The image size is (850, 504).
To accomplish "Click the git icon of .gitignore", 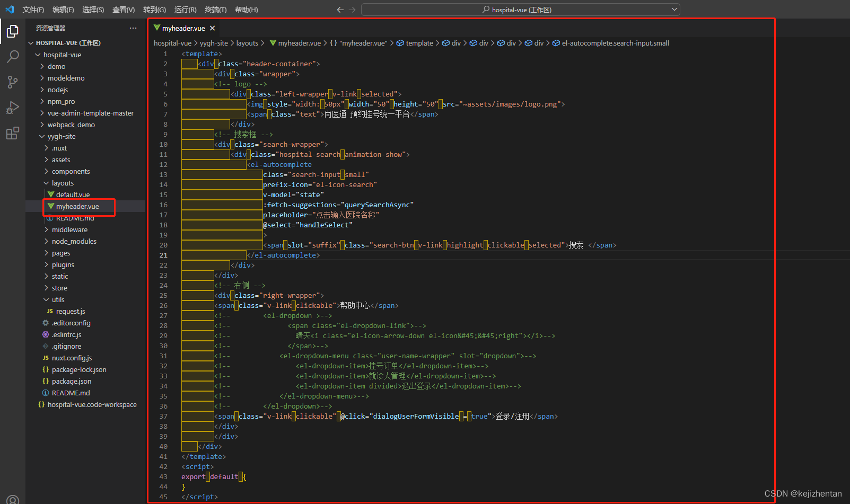I will [x=46, y=346].
